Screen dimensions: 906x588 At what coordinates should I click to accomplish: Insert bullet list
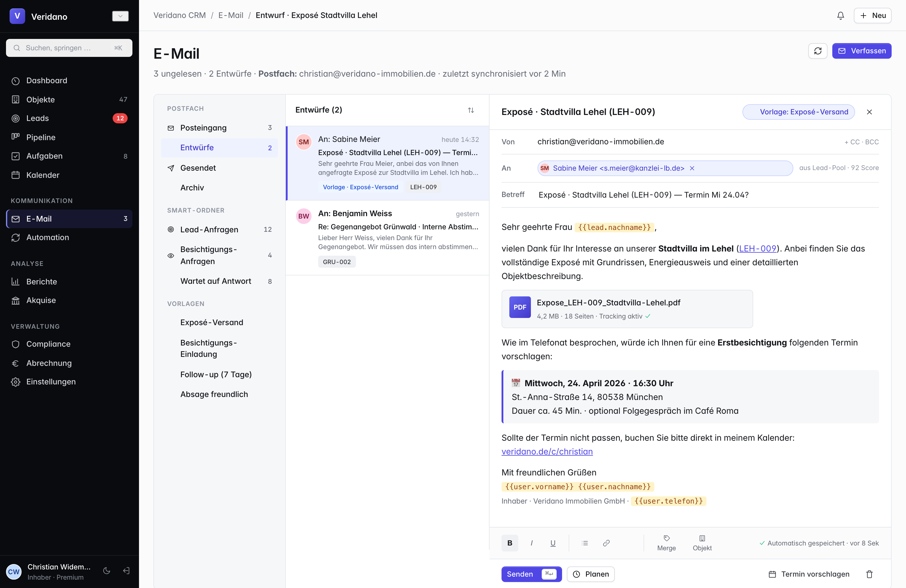coord(585,543)
